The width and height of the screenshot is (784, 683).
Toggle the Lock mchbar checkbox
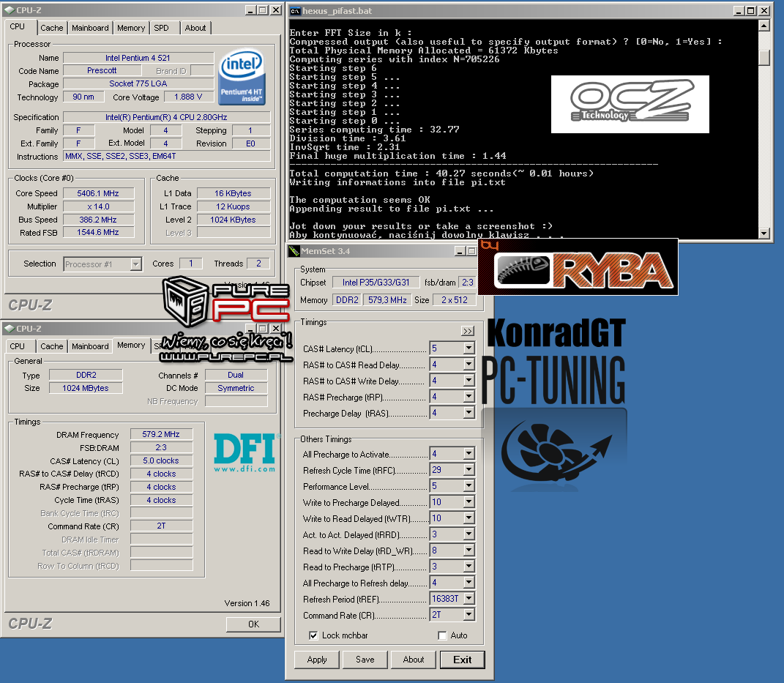pos(313,635)
